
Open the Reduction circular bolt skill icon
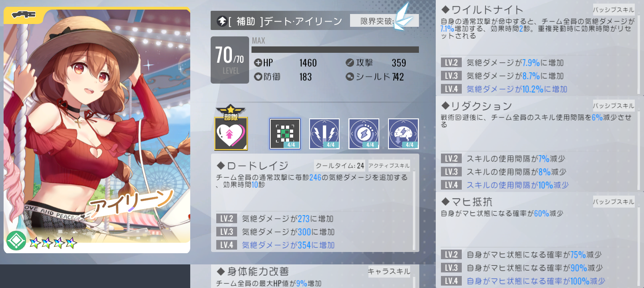click(364, 134)
